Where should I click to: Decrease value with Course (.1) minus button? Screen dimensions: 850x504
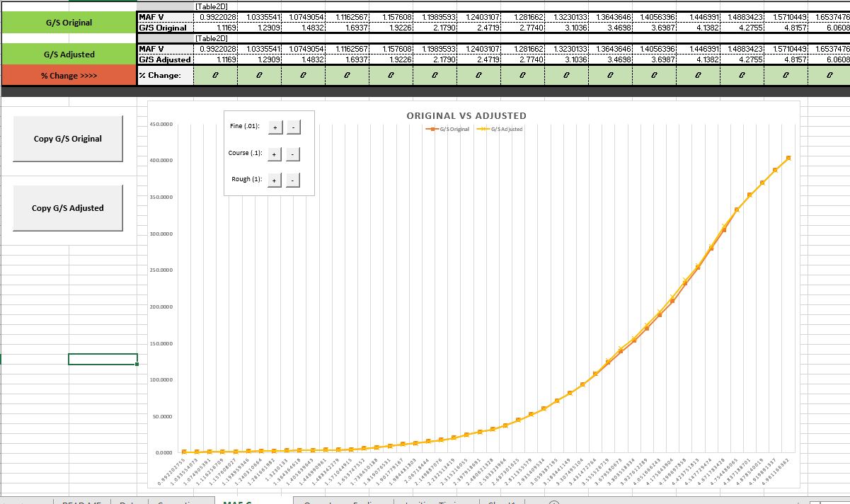[x=293, y=154]
